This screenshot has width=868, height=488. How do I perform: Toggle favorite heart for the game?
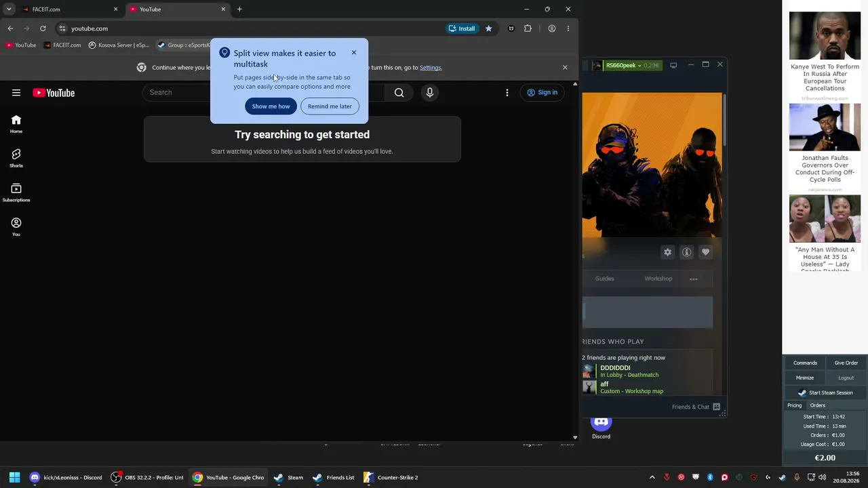(706, 252)
